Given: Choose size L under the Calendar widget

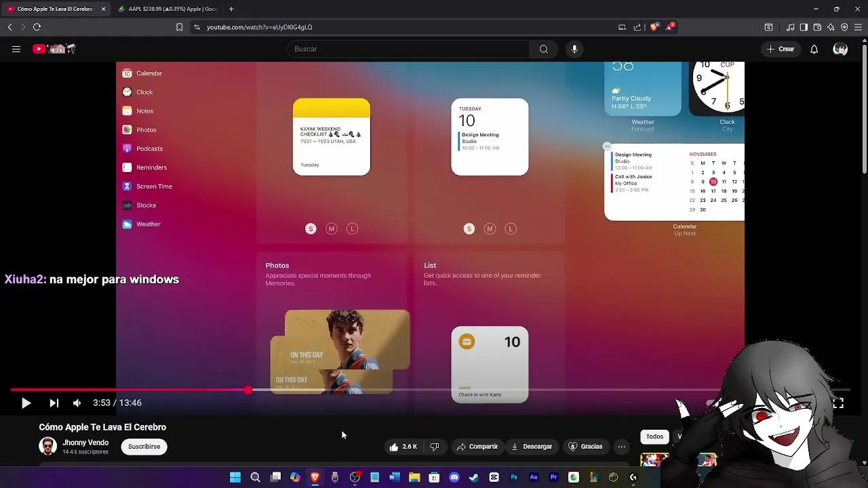Looking at the screenshot, I should click(x=511, y=229).
